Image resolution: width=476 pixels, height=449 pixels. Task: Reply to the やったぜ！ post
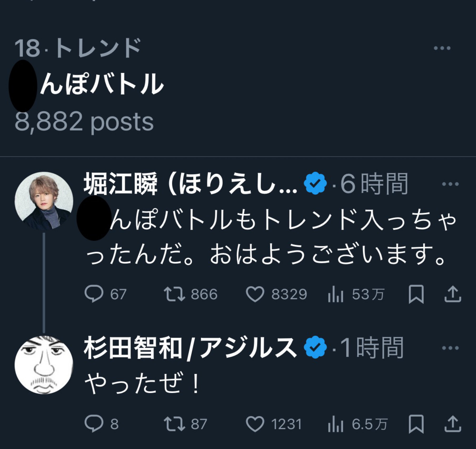click(x=94, y=424)
